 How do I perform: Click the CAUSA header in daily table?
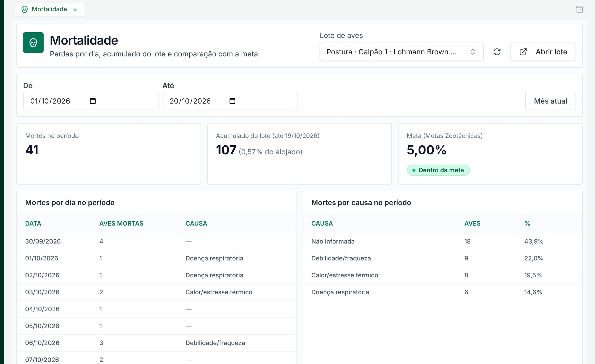pos(196,224)
